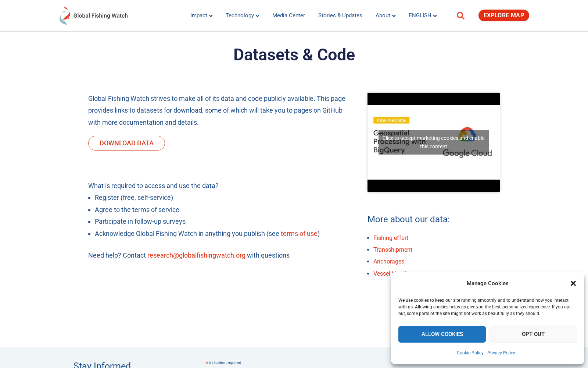Open the Cookie Policy link
Viewport: 588px width, 368px height.
click(x=470, y=353)
